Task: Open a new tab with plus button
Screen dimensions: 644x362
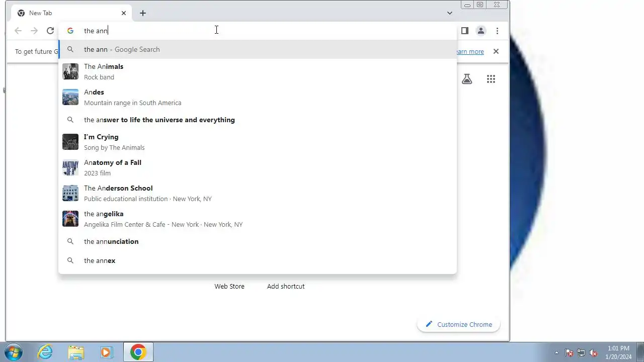Action: click(143, 13)
